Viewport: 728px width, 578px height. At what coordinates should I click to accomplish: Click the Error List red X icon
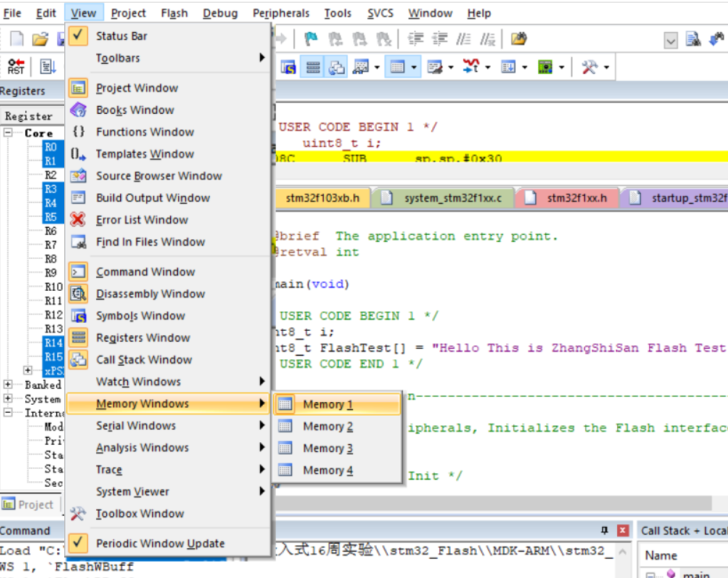click(78, 219)
